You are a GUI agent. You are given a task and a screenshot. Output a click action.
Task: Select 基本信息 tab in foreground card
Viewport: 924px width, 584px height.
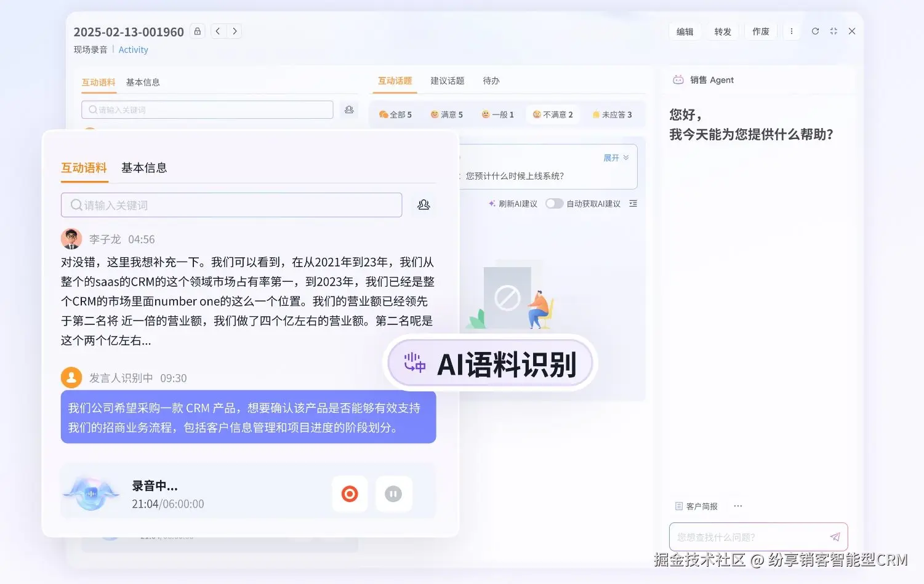tap(144, 168)
